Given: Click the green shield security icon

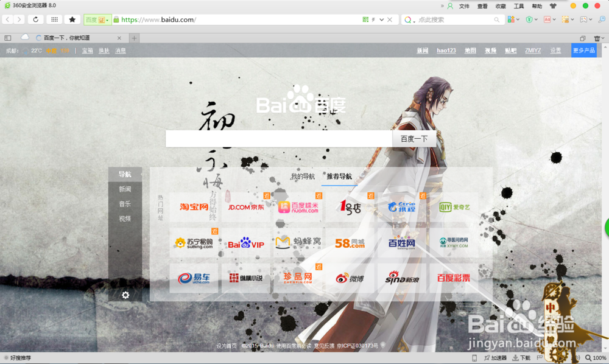Looking at the screenshot, I should pos(529,19).
